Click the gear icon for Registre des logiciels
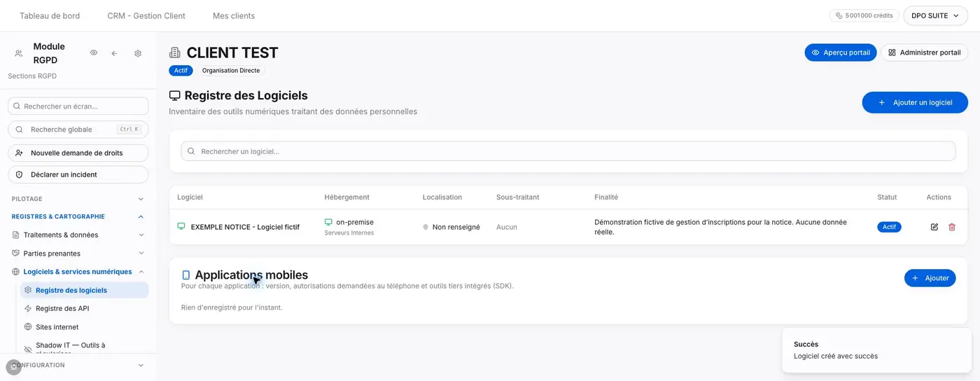 pyautogui.click(x=28, y=290)
